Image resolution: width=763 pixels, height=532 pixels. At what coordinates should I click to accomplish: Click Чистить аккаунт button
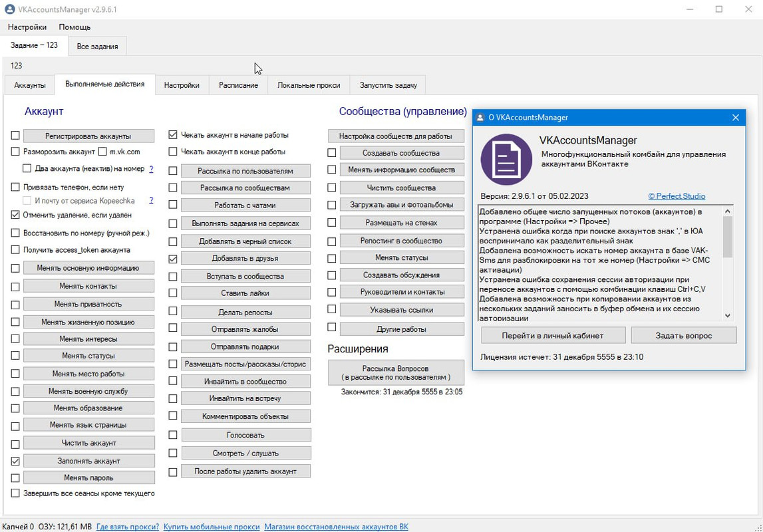click(88, 443)
